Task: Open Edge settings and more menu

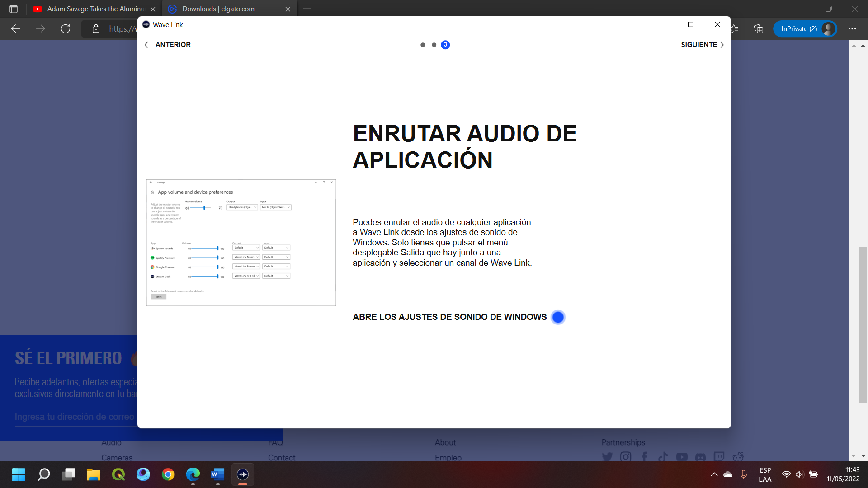Action: point(852,29)
